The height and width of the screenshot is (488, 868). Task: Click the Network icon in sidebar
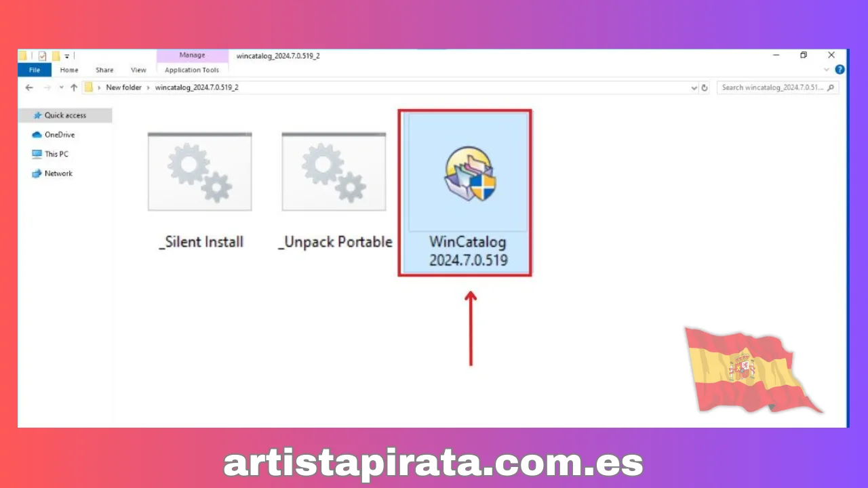tap(37, 174)
